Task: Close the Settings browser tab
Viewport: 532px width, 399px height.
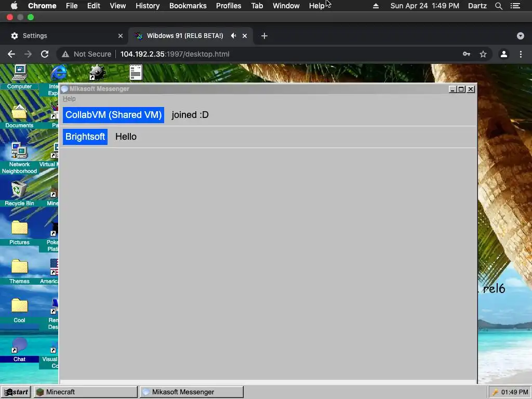Action: 121,36
